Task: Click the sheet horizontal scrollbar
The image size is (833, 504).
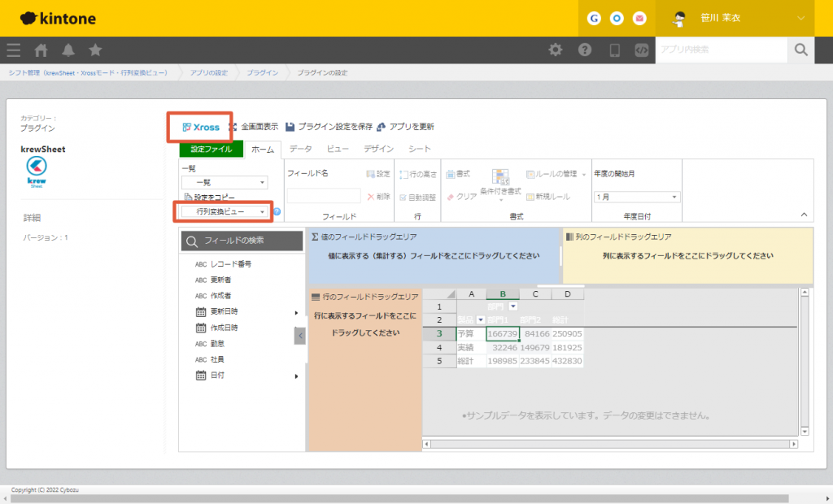Action: tap(610, 444)
